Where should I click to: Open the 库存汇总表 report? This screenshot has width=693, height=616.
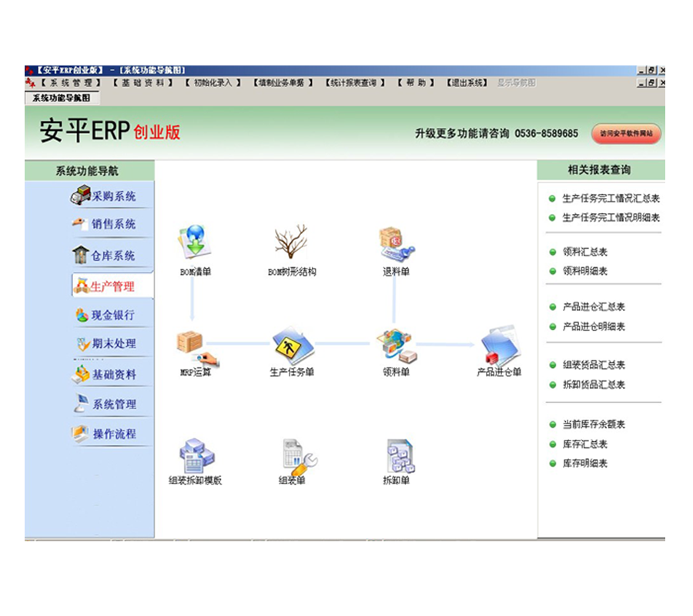584,444
